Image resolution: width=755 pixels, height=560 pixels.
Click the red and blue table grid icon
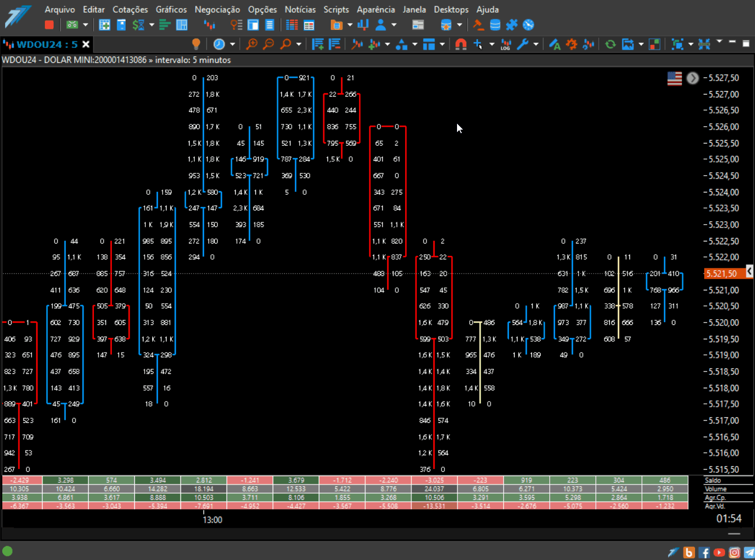[292, 25]
